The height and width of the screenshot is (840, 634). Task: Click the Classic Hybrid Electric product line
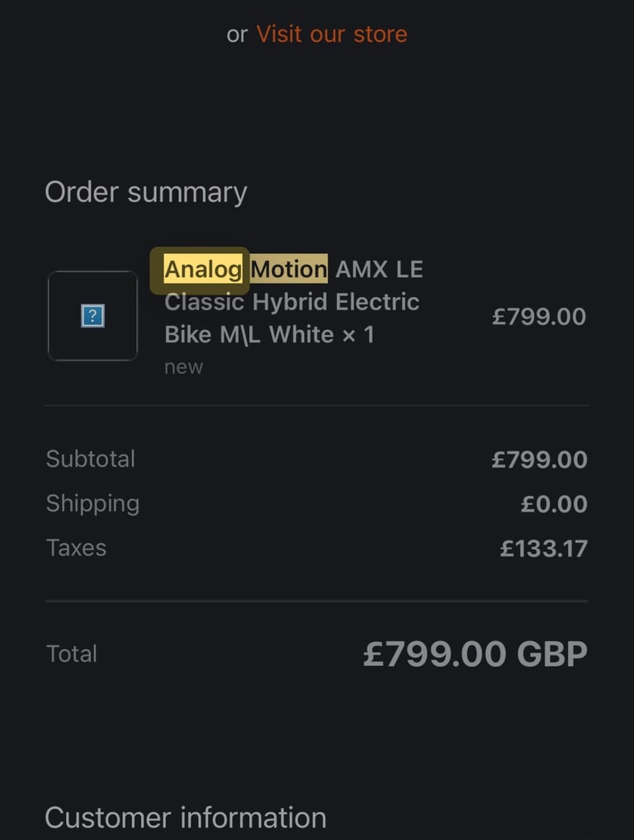[291, 302]
